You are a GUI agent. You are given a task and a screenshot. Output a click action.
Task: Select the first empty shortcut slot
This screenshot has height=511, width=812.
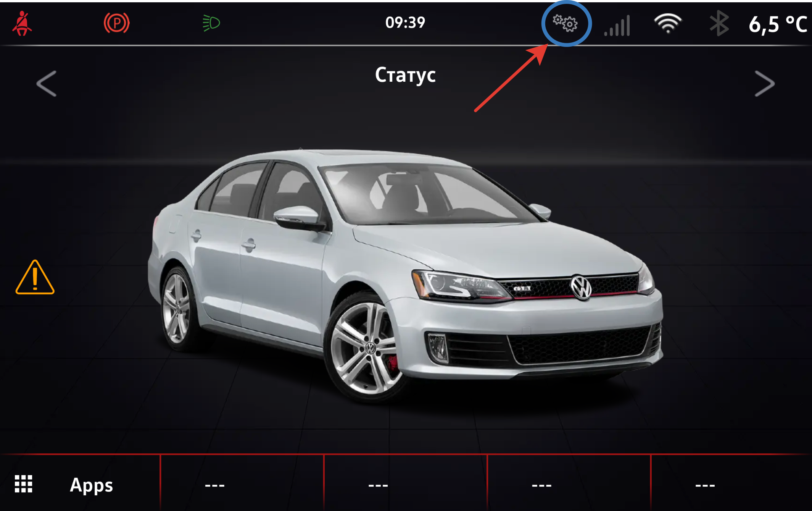point(214,485)
